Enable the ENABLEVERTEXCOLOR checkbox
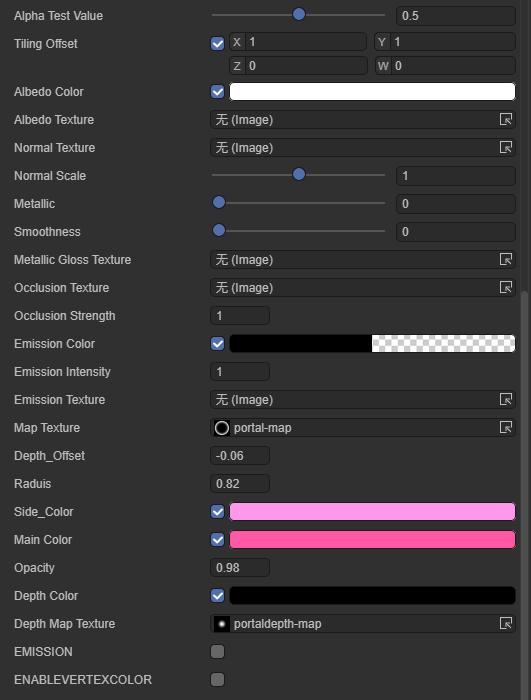 coord(217,679)
